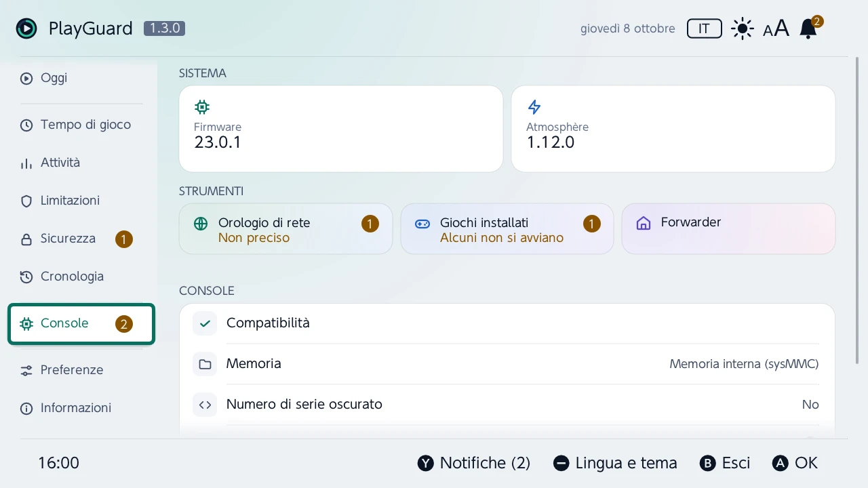Confirm with the A OK button
The width and height of the screenshot is (868, 488).
click(795, 463)
